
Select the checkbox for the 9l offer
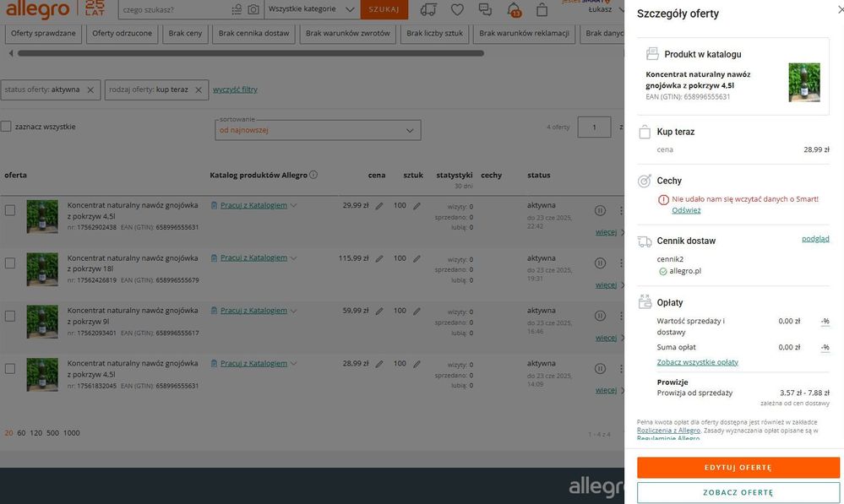pyautogui.click(x=9, y=316)
